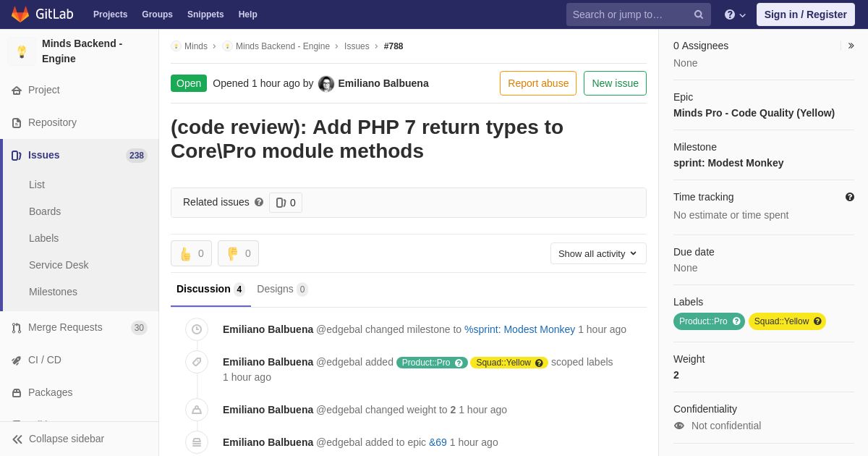Viewport: 868px width, 456px height.
Task: Open the help question mark menu
Action: tap(735, 14)
